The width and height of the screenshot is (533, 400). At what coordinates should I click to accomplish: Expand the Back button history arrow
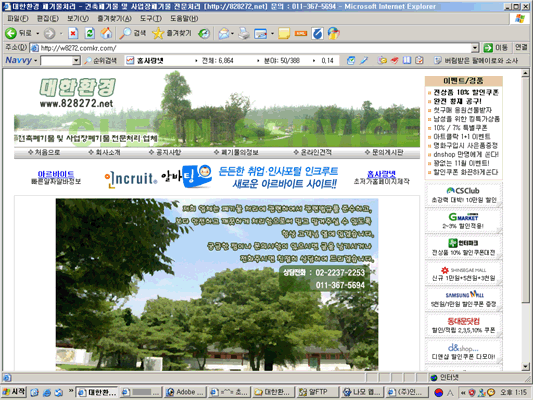(x=37, y=33)
